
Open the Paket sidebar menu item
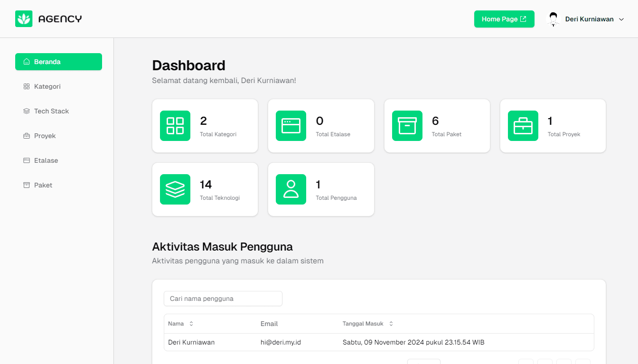tap(43, 185)
